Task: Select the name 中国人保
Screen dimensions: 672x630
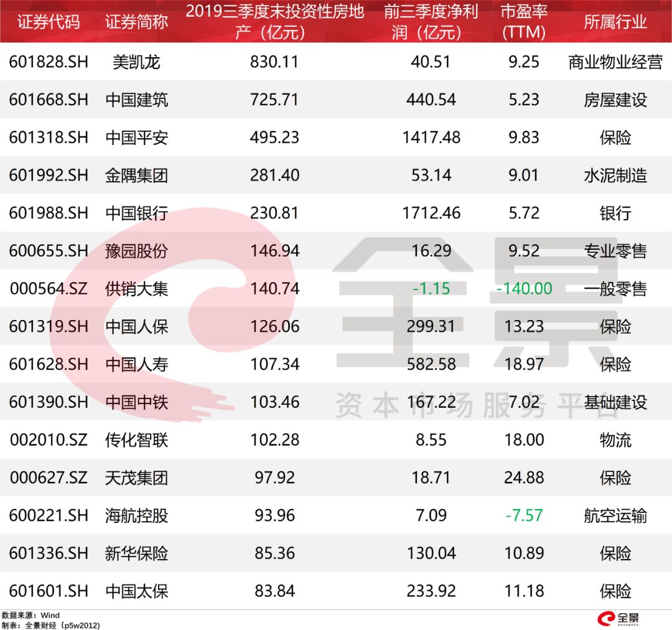Action: pos(136,327)
